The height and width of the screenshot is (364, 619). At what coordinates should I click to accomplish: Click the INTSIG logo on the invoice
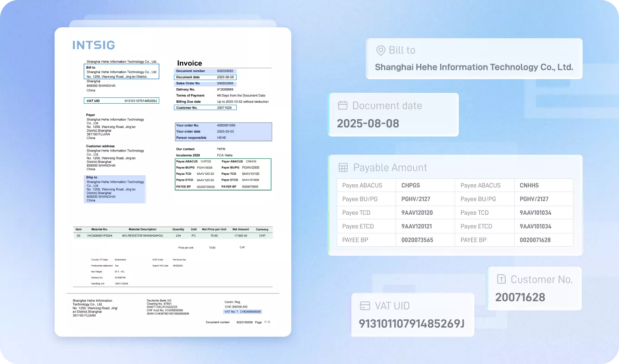point(94,45)
